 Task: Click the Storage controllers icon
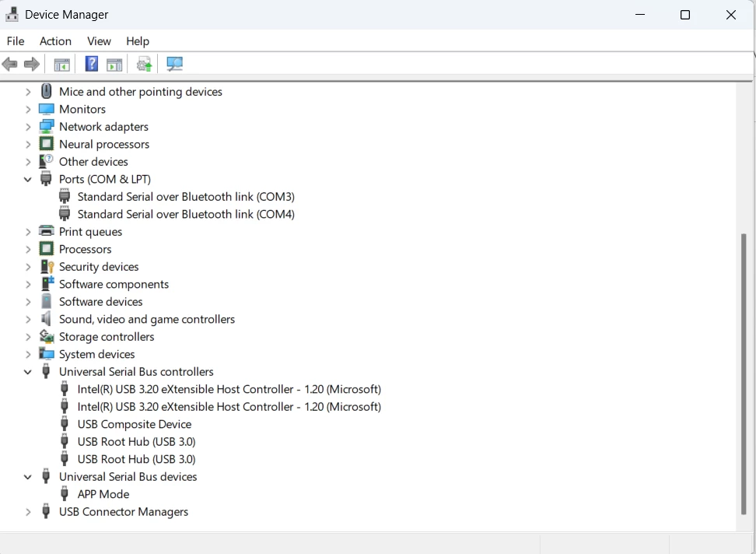(x=47, y=336)
